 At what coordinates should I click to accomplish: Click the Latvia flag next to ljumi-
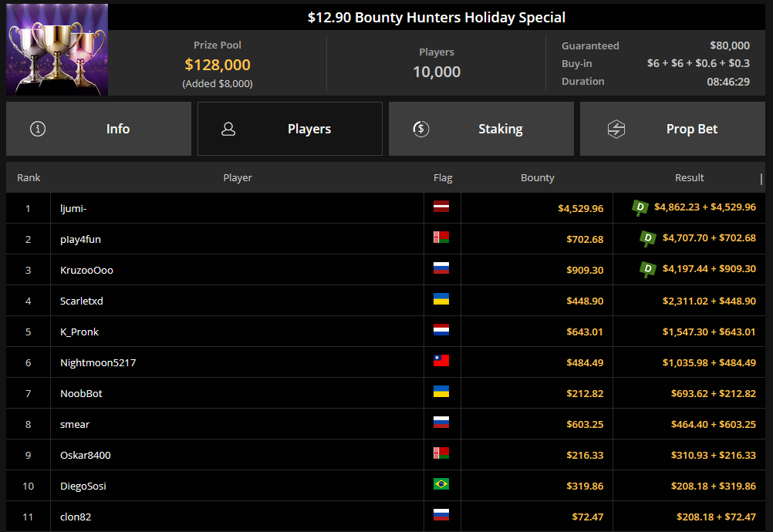click(x=441, y=207)
